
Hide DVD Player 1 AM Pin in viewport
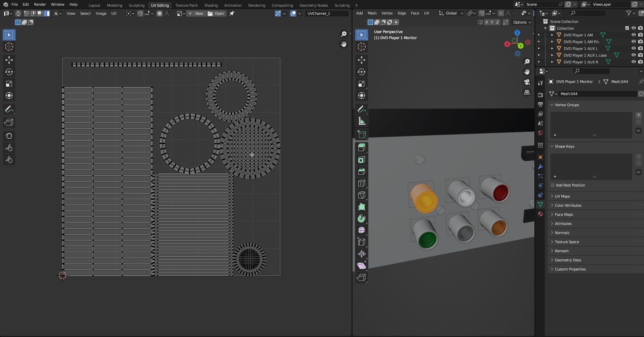(634, 41)
